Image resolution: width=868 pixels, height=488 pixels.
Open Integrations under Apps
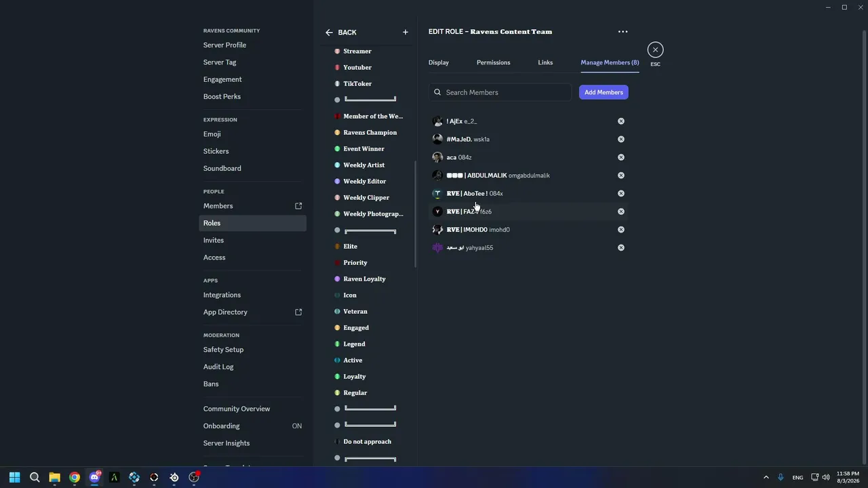tap(253, 295)
